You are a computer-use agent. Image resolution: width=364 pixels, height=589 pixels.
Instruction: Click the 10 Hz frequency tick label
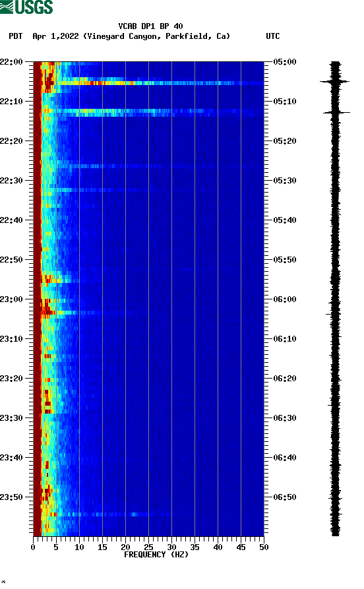tap(79, 547)
